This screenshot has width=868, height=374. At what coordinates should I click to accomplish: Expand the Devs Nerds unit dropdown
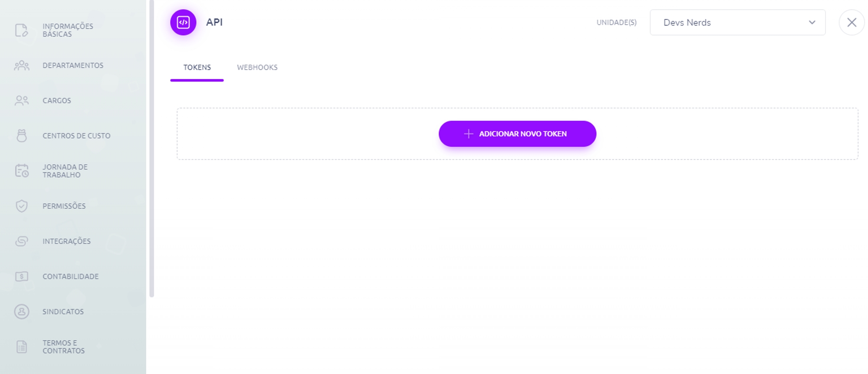pos(729,23)
